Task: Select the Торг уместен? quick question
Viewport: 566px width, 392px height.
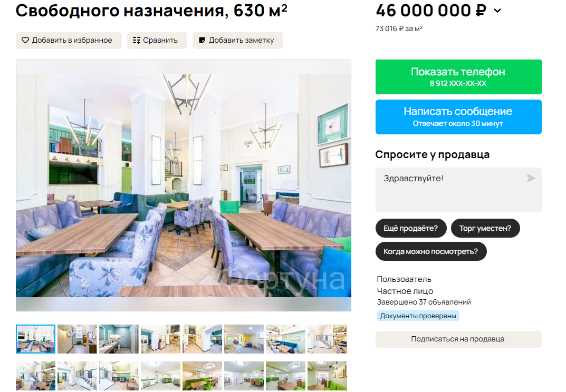Action: [485, 228]
